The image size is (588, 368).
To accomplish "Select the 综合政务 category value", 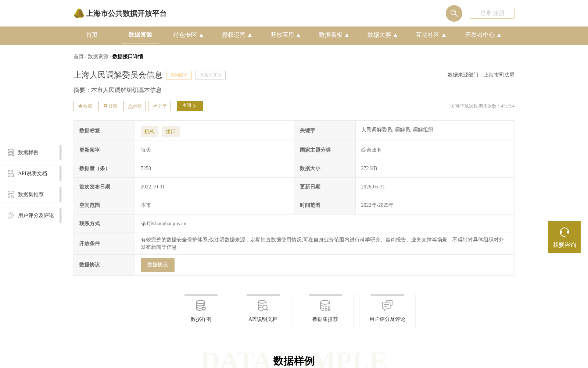I will pos(371,150).
